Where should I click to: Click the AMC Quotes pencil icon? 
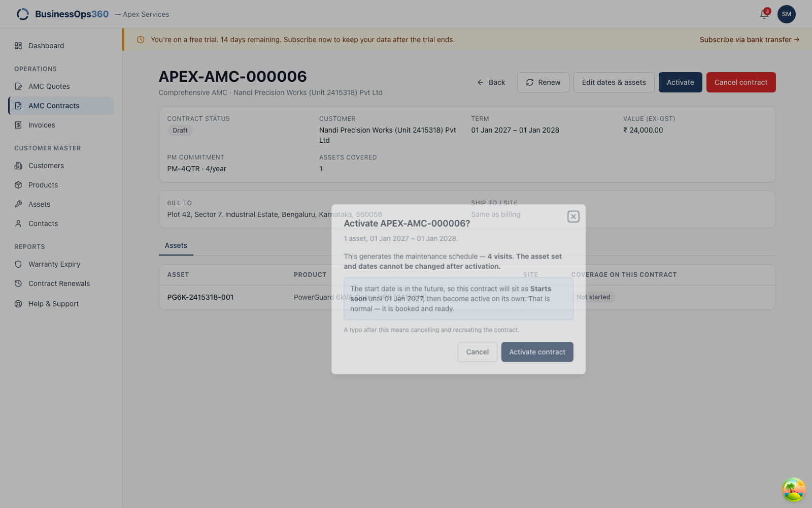[18, 86]
